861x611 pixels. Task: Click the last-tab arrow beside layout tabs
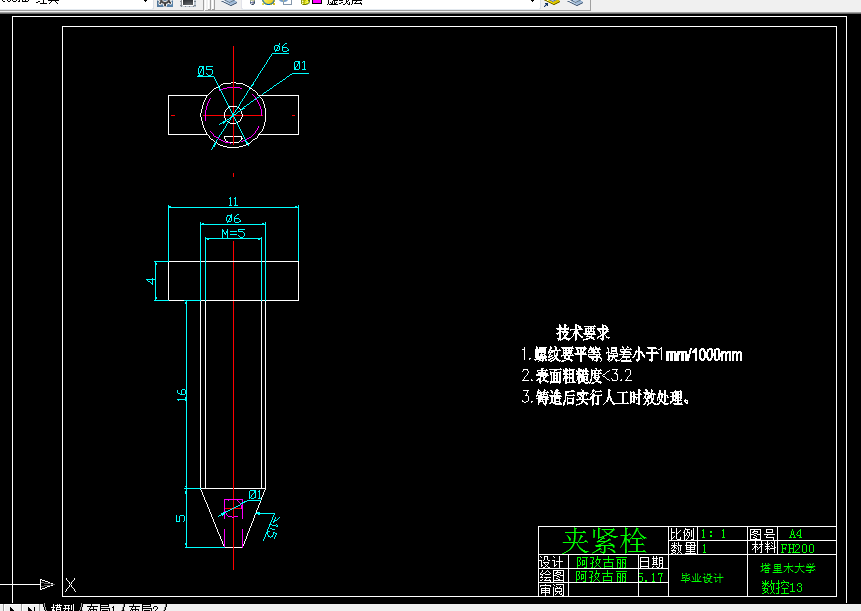(31, 608)
